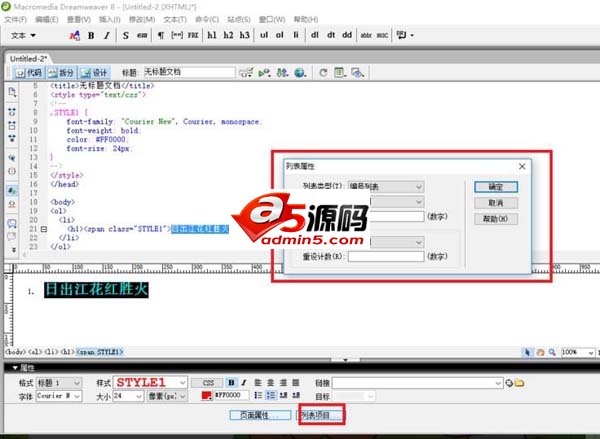Toggle Italic in properties panel

click(x=244, y=383)
